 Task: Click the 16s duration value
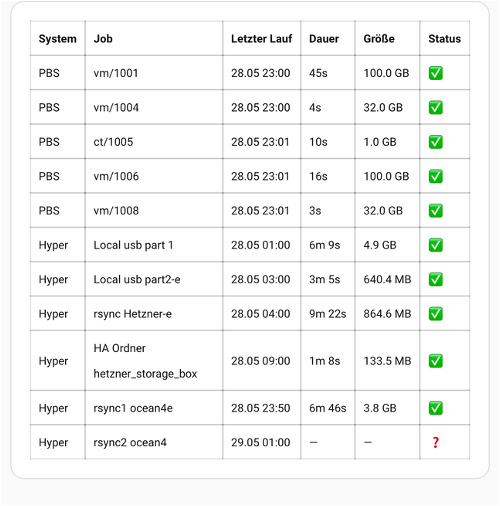click(x=318, y=176)
